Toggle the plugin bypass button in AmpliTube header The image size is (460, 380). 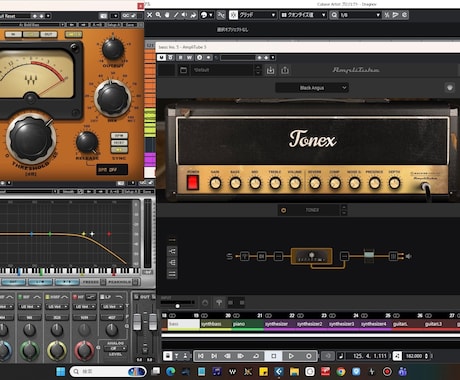[162, 58]
